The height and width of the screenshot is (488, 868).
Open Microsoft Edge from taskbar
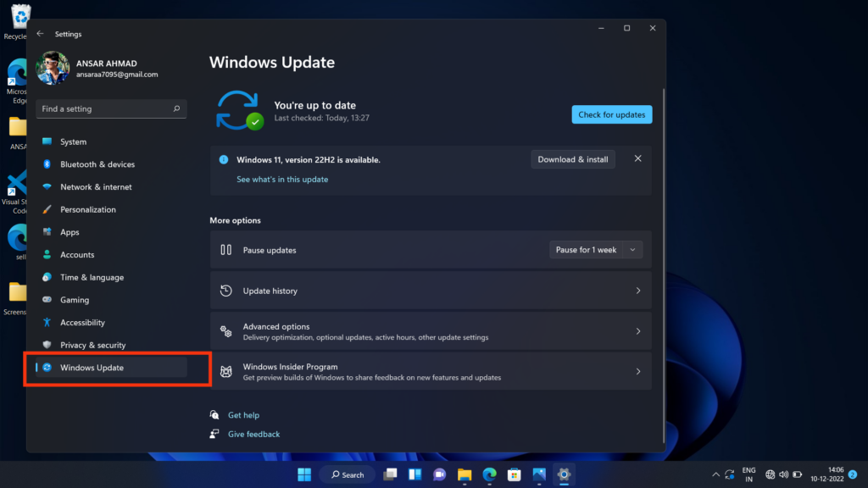tap(489, 474)
